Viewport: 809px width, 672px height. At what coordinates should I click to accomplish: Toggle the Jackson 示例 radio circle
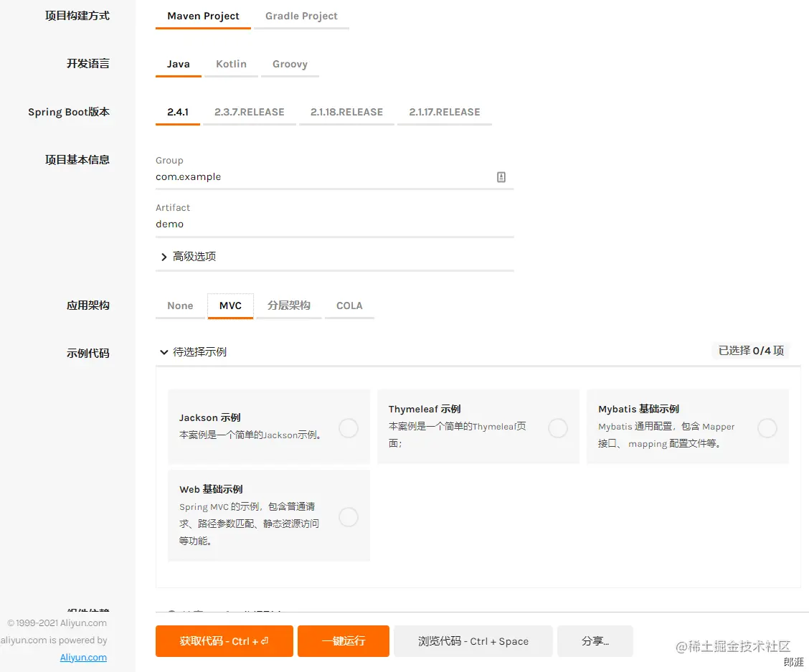tap(349, 428)
